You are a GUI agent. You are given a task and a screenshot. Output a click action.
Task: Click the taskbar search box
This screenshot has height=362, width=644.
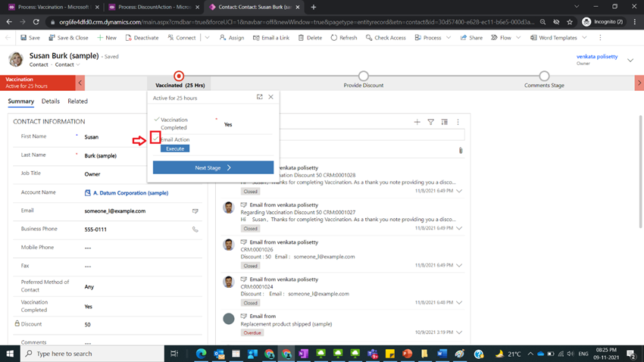tap(92, 354)
